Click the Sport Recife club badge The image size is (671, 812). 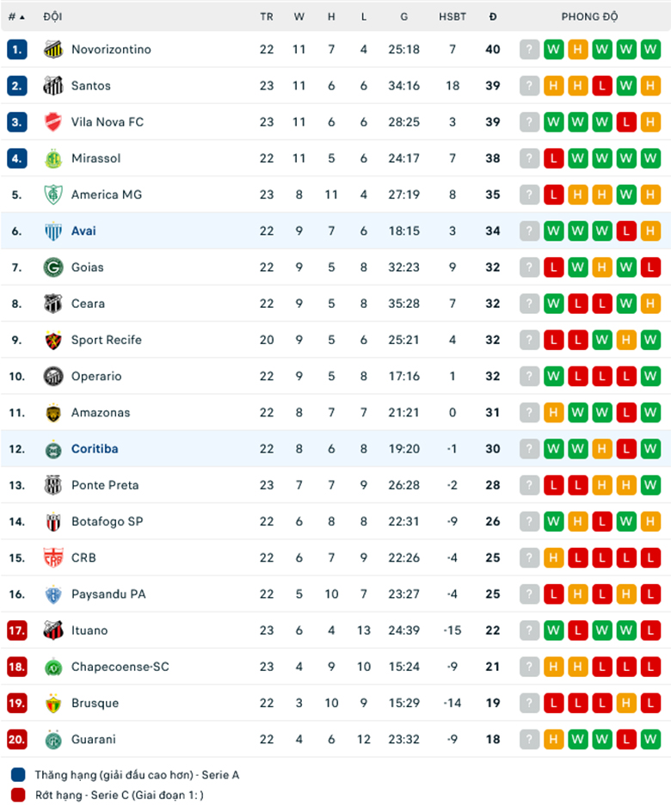pyautogui.click(x=53, y=340)
